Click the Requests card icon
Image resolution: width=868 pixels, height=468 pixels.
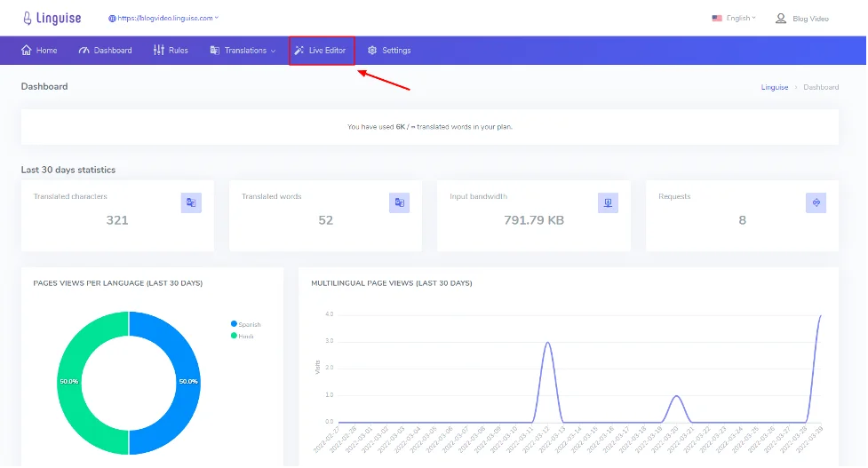coord(816,203)
